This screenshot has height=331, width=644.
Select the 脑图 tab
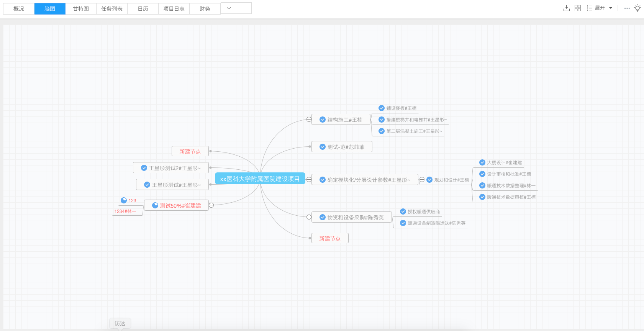[50, 9]
